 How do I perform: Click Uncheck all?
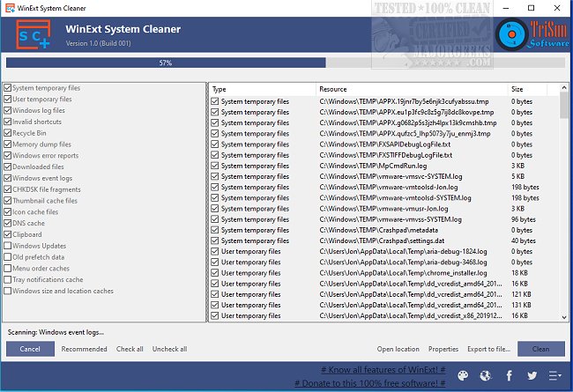pos(169,349)
